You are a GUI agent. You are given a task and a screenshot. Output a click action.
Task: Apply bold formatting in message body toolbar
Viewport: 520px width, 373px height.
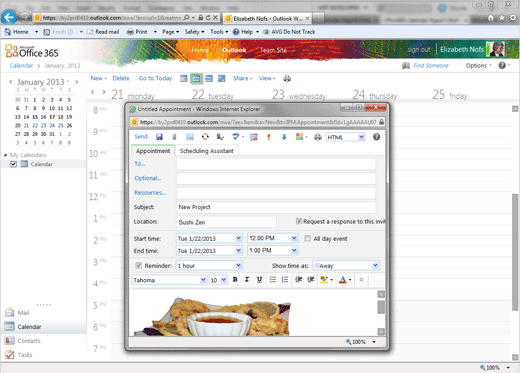tap(235, 280)
